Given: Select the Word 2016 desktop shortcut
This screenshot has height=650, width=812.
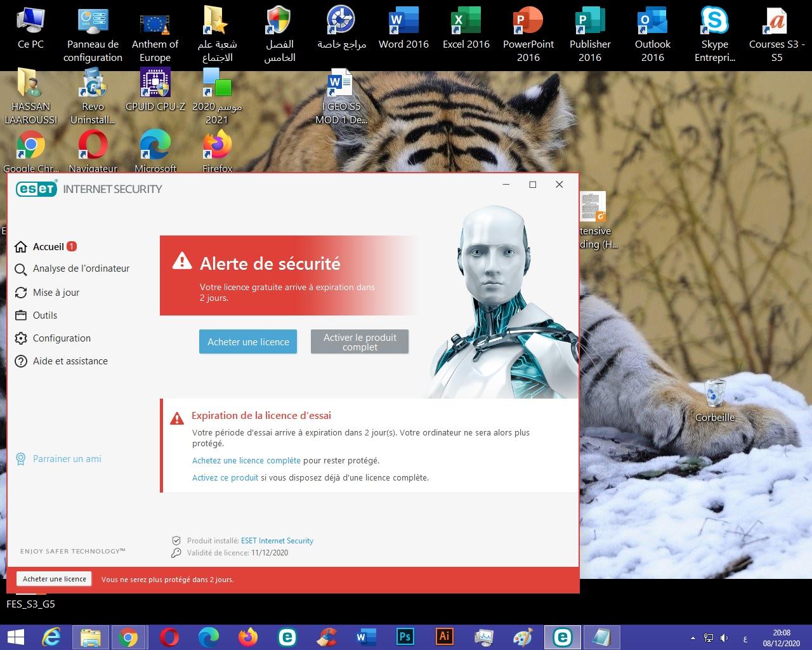Looking at the screenshot, I should click(x=403, y=29).
